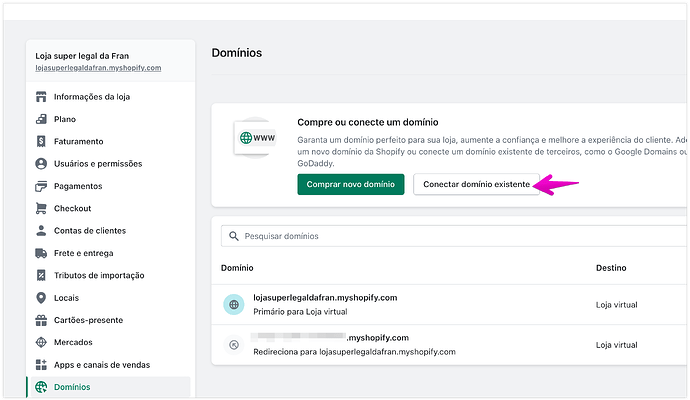Open the Plano settings section
690x400 pixels.
64,119
